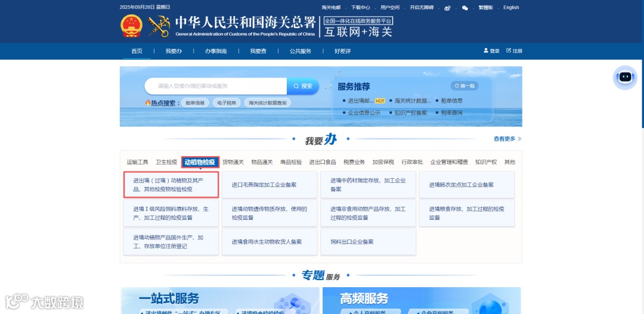Screen dimensions: 644x314
Task: Focus the service search input field
Action: pyautogui.click(x=216, y=86)
